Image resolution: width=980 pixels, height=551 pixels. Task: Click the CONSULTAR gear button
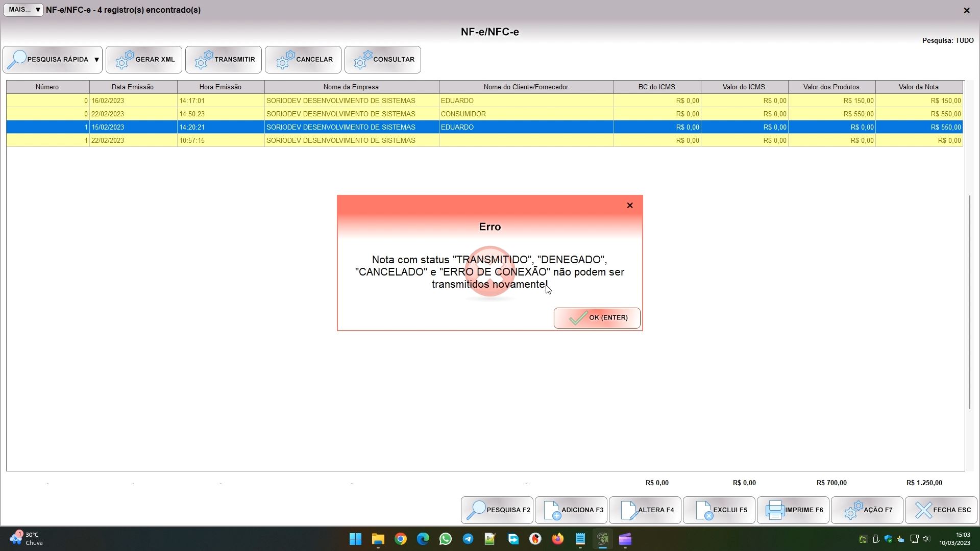(383, 60)
